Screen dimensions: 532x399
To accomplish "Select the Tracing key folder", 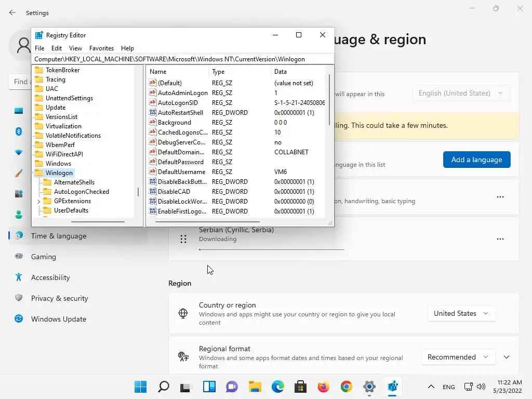I will tap(55, 79).
